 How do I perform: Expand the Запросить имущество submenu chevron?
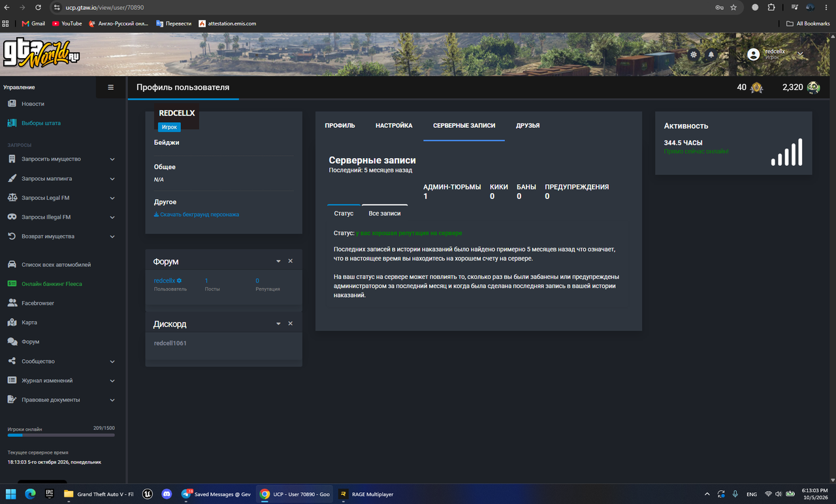(x=112, y=159)
